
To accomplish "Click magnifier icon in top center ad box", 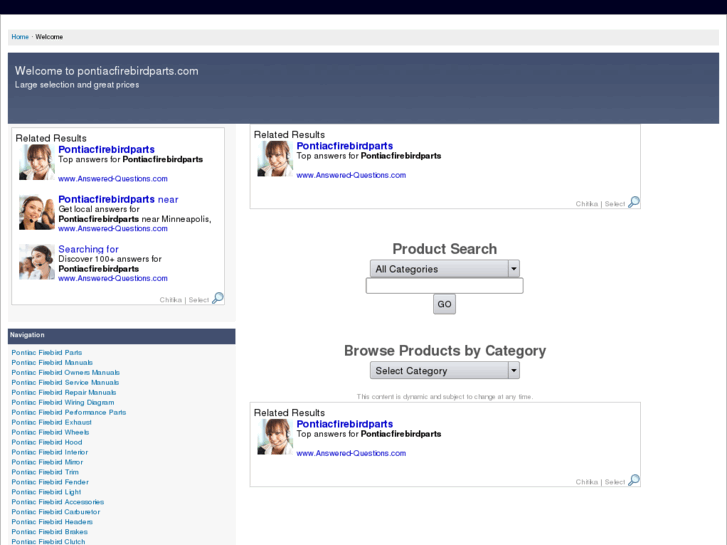I will click(634, 202).
